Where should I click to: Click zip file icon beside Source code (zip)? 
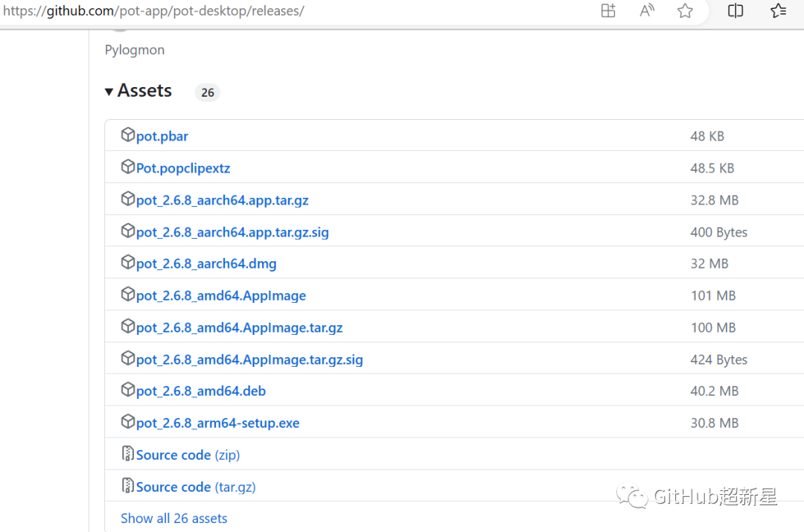point(128,454)
